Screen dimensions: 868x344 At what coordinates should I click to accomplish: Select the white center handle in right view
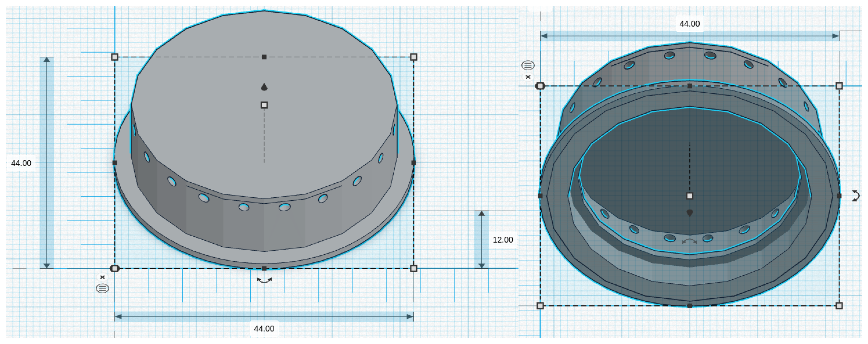[x=690, y=196]
